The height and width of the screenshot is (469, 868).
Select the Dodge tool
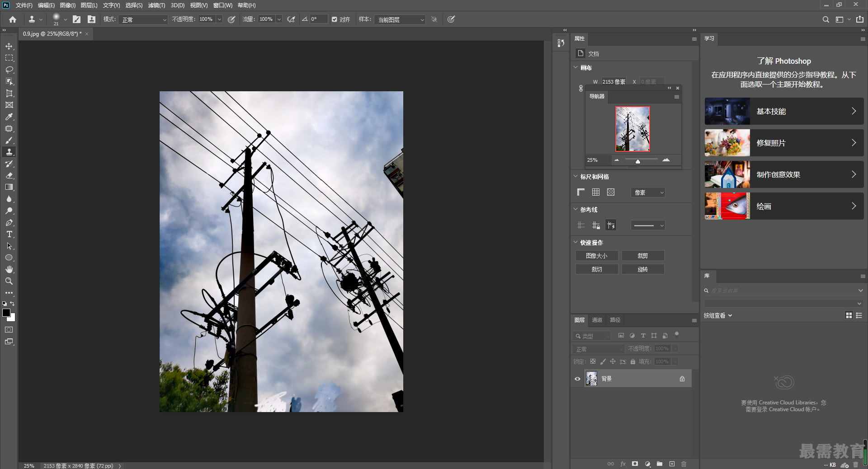pyautogui.click(x=9, y=211)
